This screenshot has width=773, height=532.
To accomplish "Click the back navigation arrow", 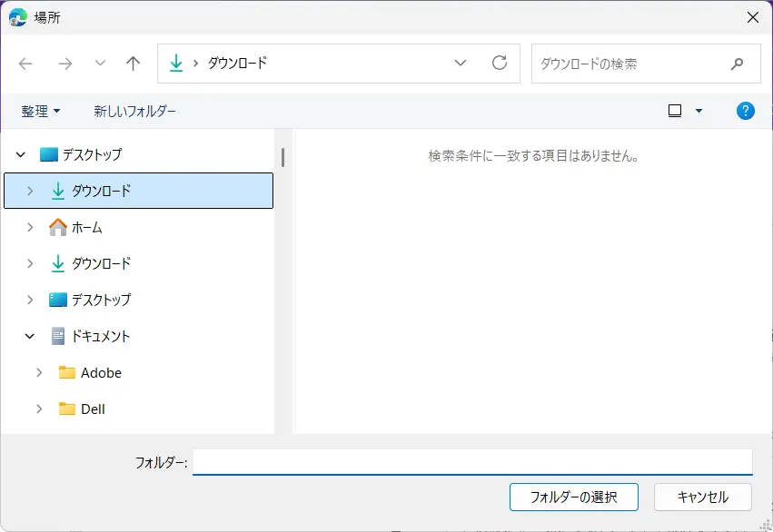I will [25, 64].
